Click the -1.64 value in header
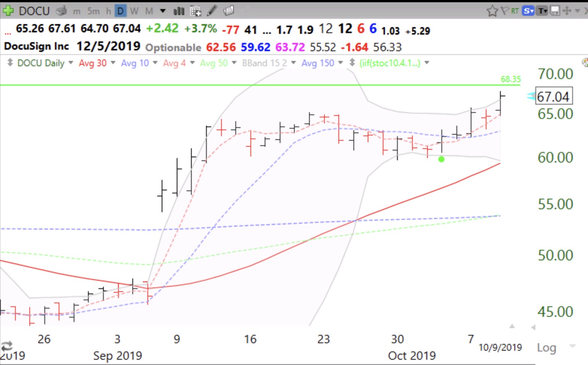The width and height of the screenshot is (588, 365). click(x=354, y=47)
